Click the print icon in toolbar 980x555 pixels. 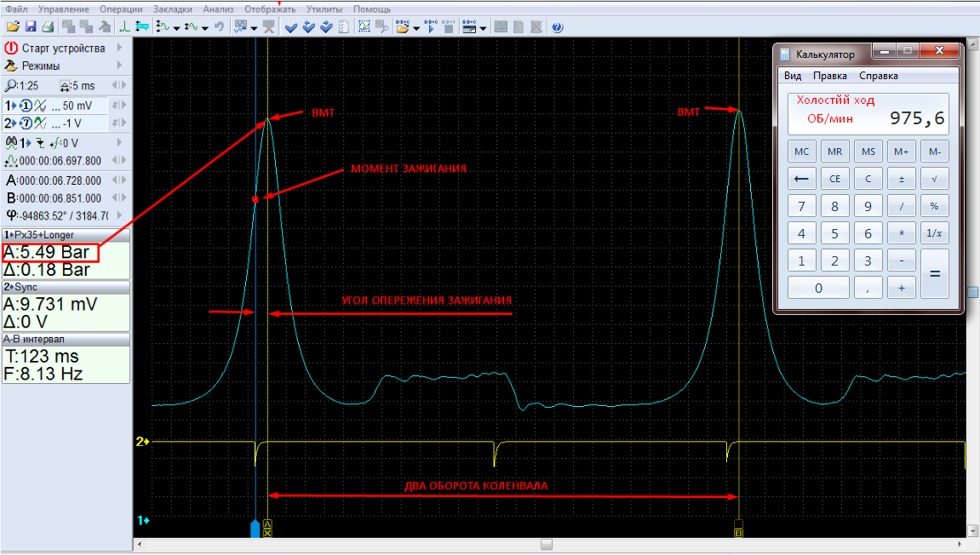click(48, 27)
